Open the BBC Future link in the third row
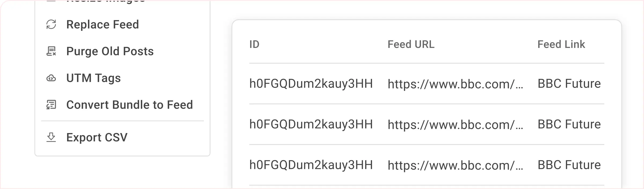This screenshot has height=189, width=644. pyautogui.click(x=569, y=165)
